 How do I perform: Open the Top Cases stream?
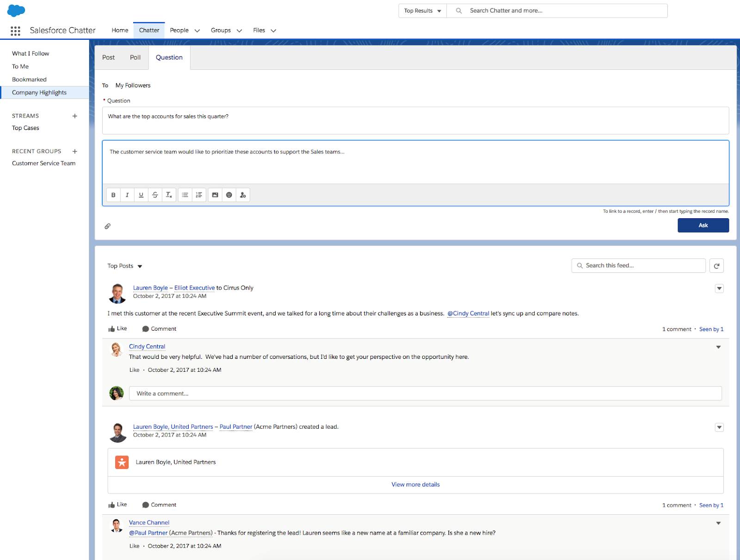point(25,128)
